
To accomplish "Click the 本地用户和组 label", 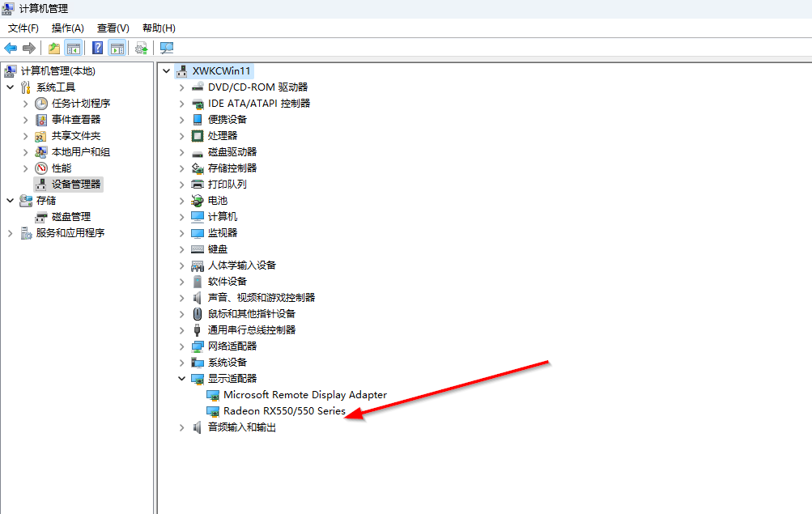I will pos(81,152).
